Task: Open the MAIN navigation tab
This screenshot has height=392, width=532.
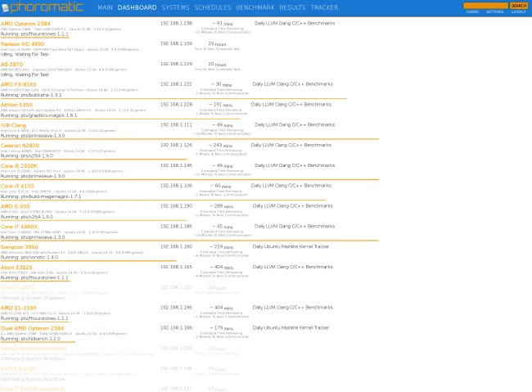Action: pos(105,7)
